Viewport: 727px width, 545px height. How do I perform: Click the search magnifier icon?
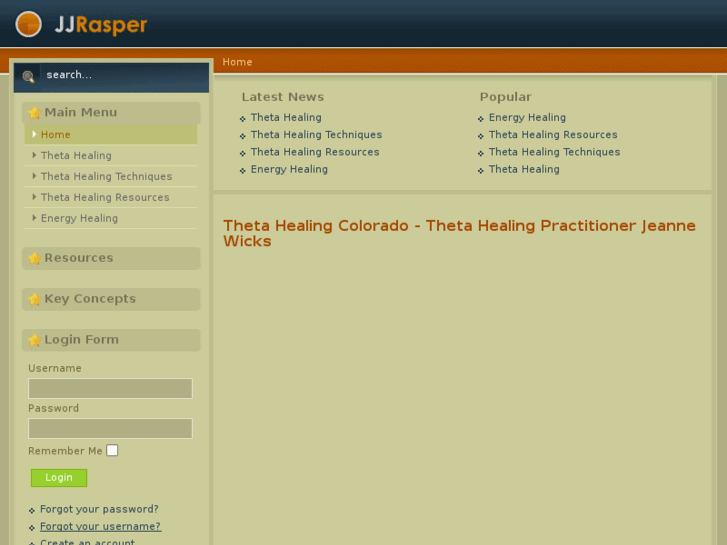pyautogui.click(x=28, y=77)
